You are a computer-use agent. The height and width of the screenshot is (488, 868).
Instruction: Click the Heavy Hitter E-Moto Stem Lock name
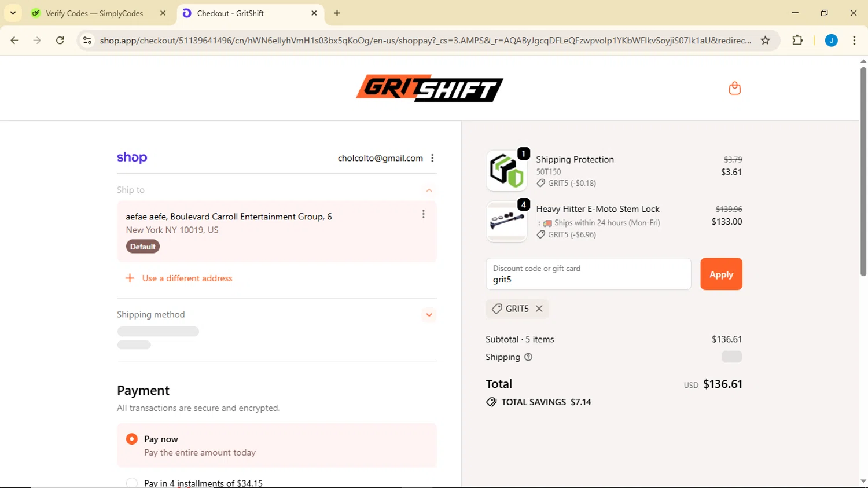pyautogui.click(x=598, y=209)
